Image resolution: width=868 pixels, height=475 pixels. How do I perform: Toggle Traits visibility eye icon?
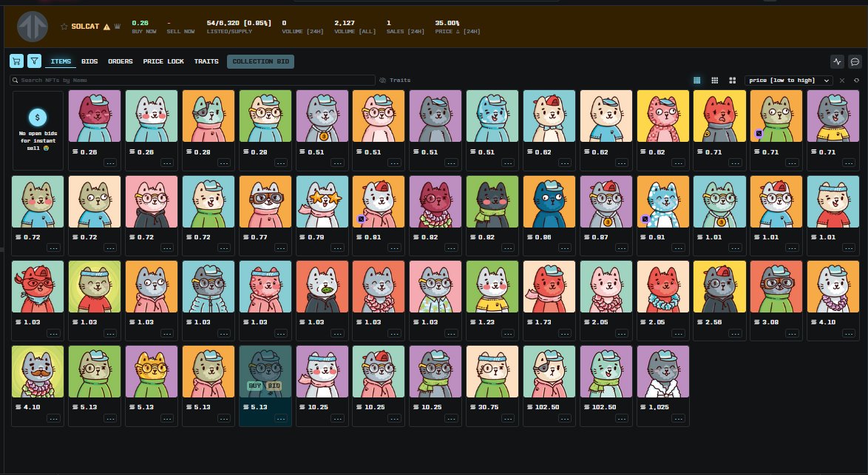pyautogui.click(x=382, y=81)
